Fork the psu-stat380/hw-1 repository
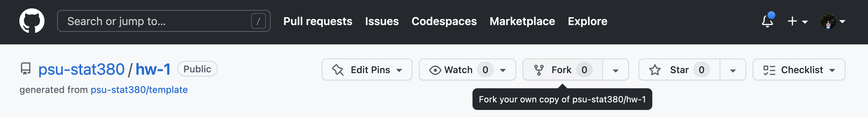The image size is (868, 117). (554, 70)
